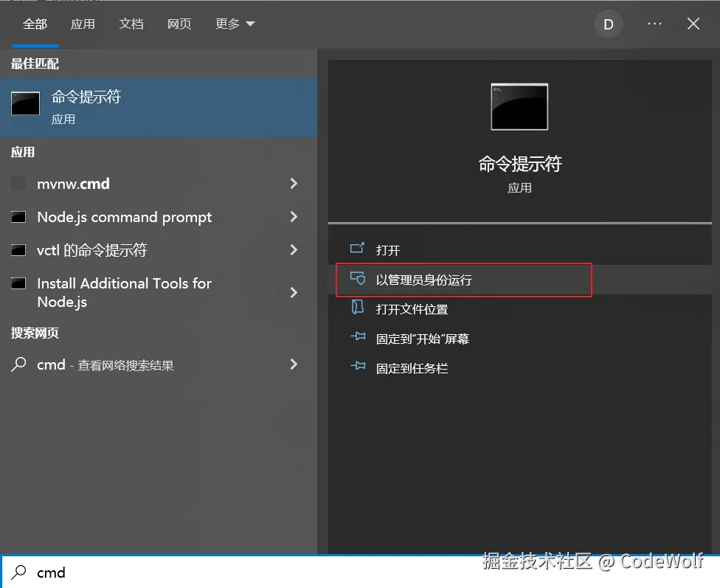Choose 打开文件位置

tap(520, 309)
